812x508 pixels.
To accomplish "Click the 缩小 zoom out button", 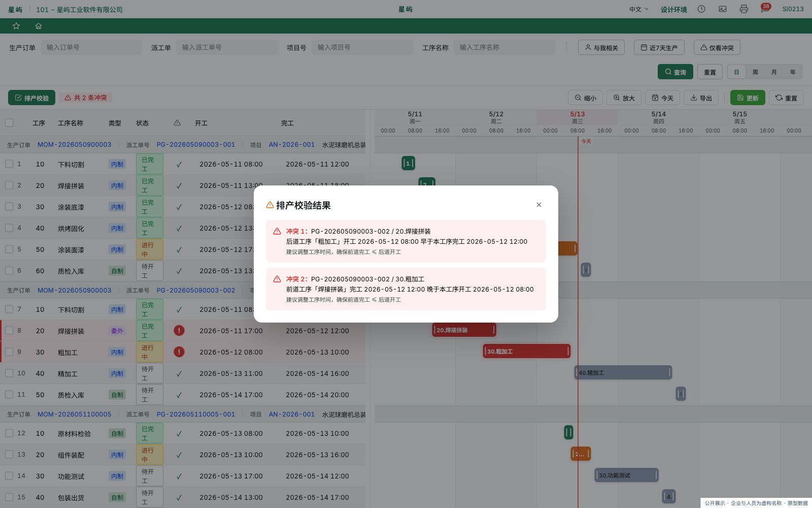I will (x=585, y=98).
